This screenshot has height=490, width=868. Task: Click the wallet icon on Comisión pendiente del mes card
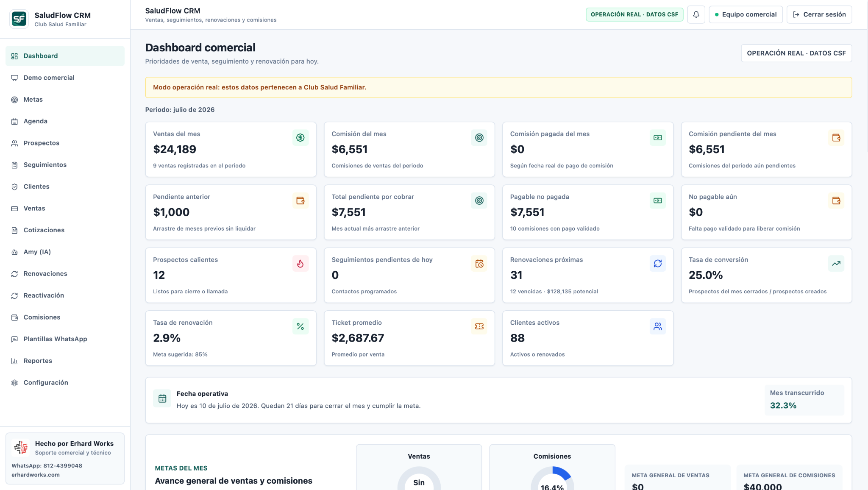click(x=836, y=138)
